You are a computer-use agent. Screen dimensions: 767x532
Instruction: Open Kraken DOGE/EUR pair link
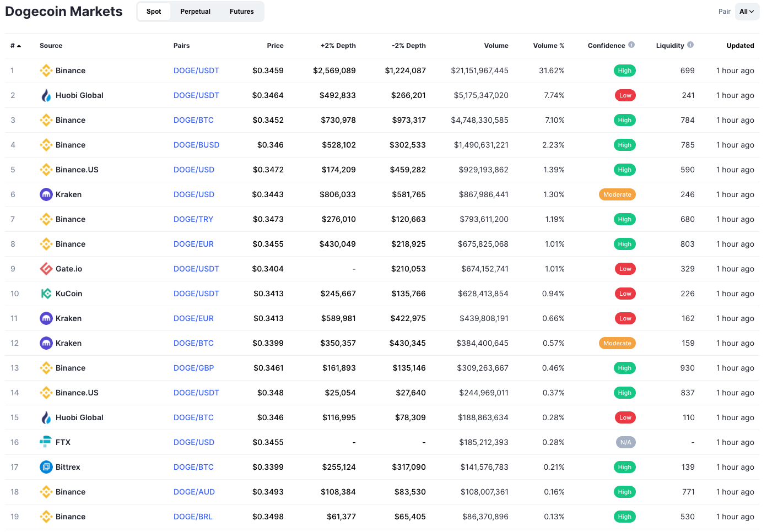click(x=193, y=318)
